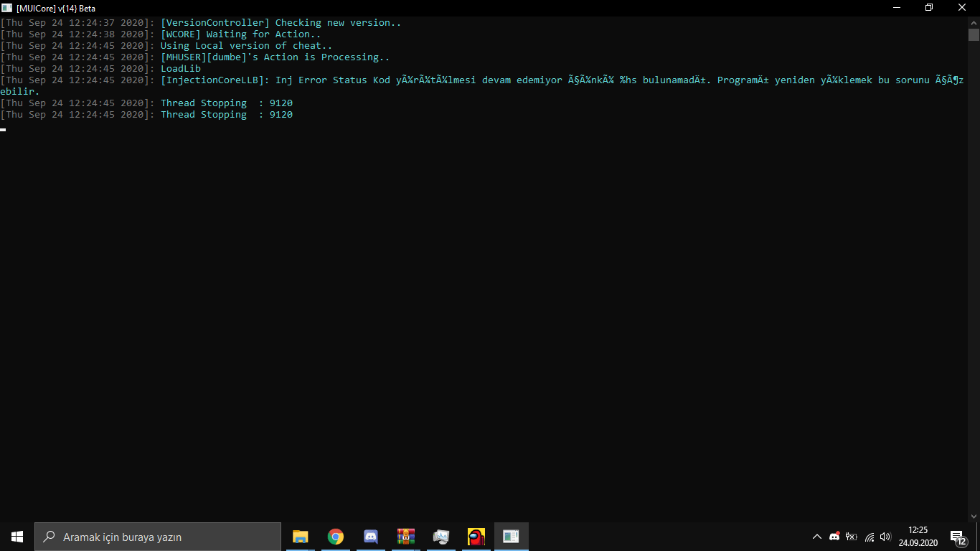Restore down the MUICore console window
This screenshot has height=551, width=980.
(x=929, y=8)
